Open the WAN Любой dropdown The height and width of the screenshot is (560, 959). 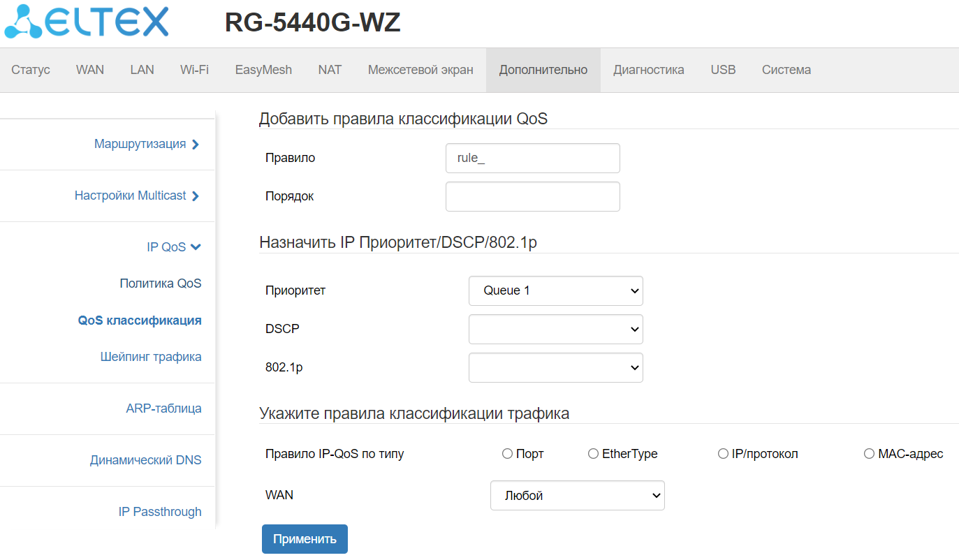pos(577,496)
